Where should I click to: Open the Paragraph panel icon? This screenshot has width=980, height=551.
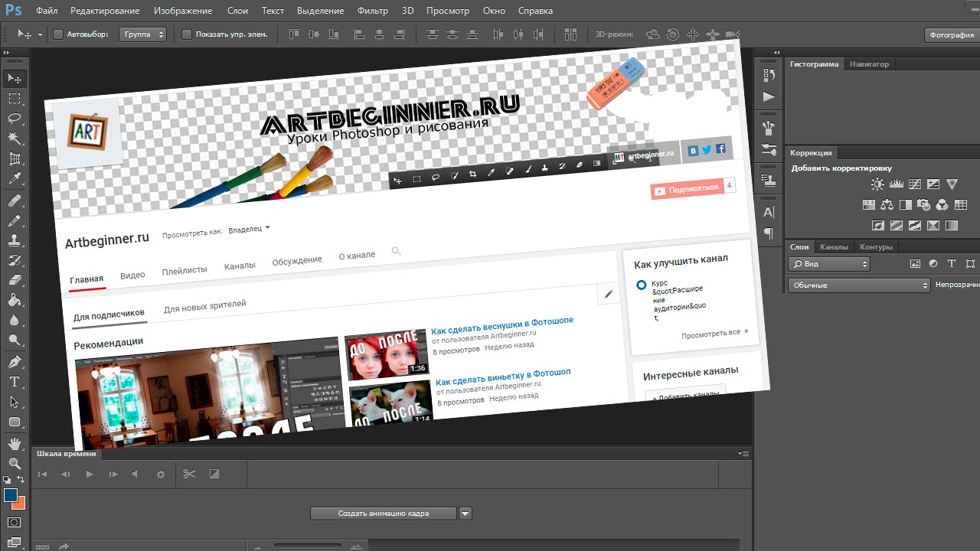[x=769, y=233]
